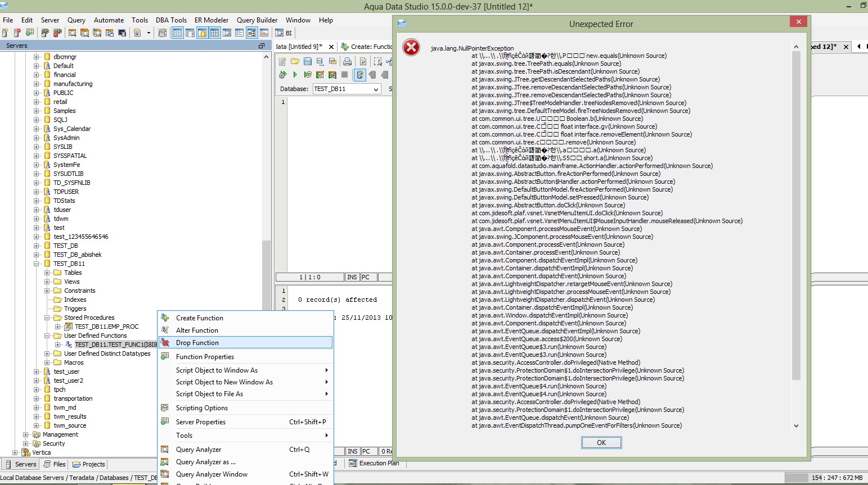Screen dimensions: 868x485
Task: Switch to the Files tab
Action: pyautogui.click(x=55, y=464)
